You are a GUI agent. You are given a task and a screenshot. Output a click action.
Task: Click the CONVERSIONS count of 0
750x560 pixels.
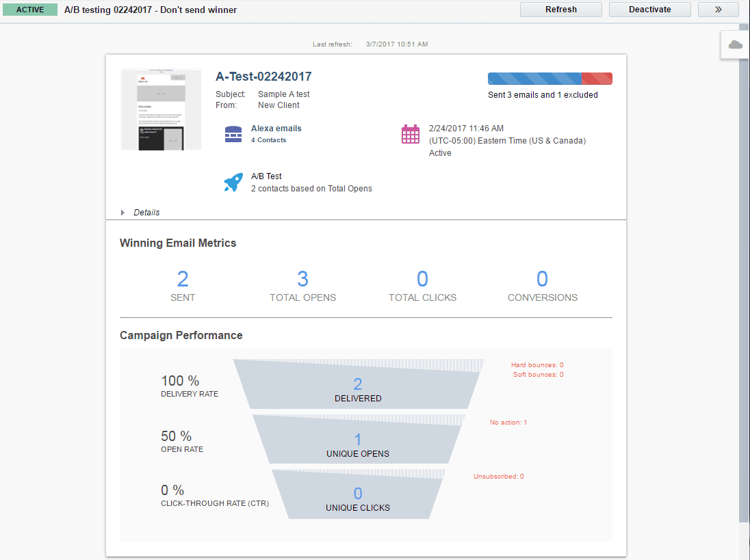pyautogui.click(x=543, y=279)
